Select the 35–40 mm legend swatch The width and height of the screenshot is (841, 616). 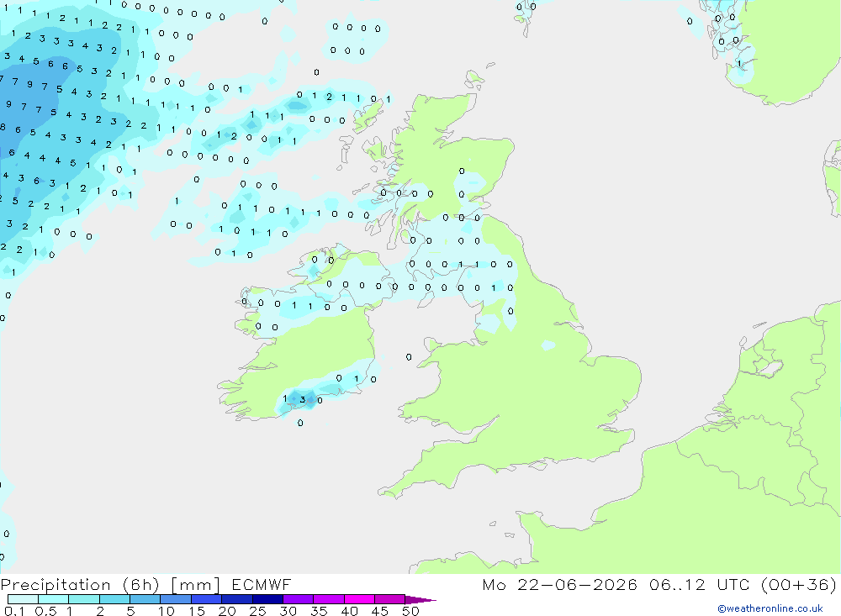click(x=329, y=599)
